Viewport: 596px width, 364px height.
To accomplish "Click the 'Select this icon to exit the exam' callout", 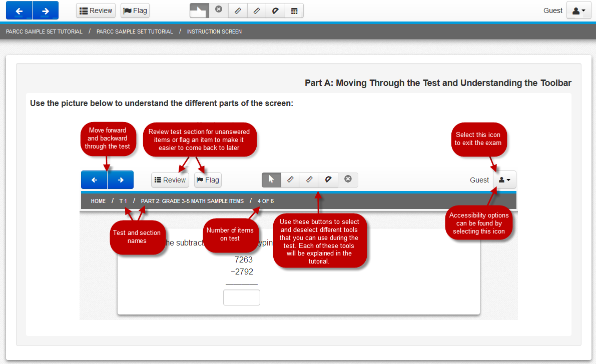I will [x=478, y=138].
